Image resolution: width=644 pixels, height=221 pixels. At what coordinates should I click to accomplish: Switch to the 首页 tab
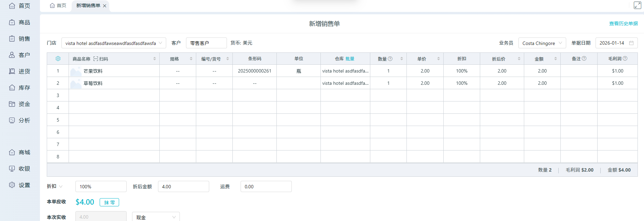(x=58, y=5)
